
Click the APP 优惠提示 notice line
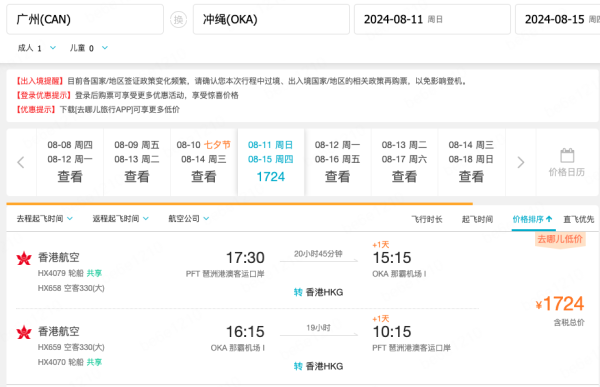(x=98, y=109)
